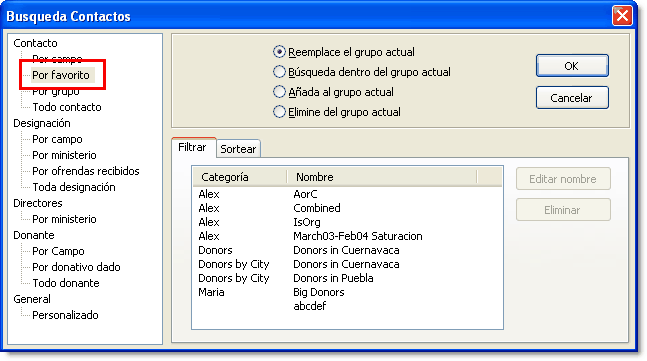The height and width of the screenshot is (361, 647).
Task: Select 'Donors in Cuernavaca' in Donors category
Action: [x=347, y=250]
